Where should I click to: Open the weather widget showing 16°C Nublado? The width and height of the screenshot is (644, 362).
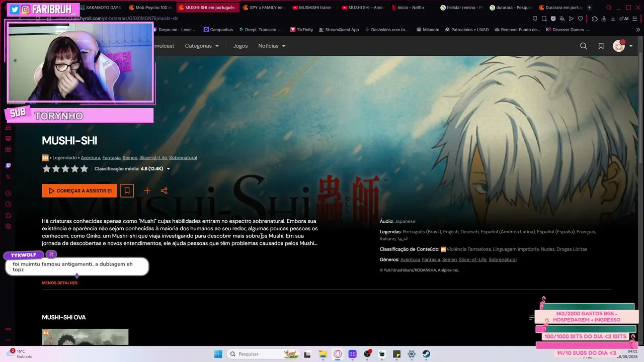point(19,353)
